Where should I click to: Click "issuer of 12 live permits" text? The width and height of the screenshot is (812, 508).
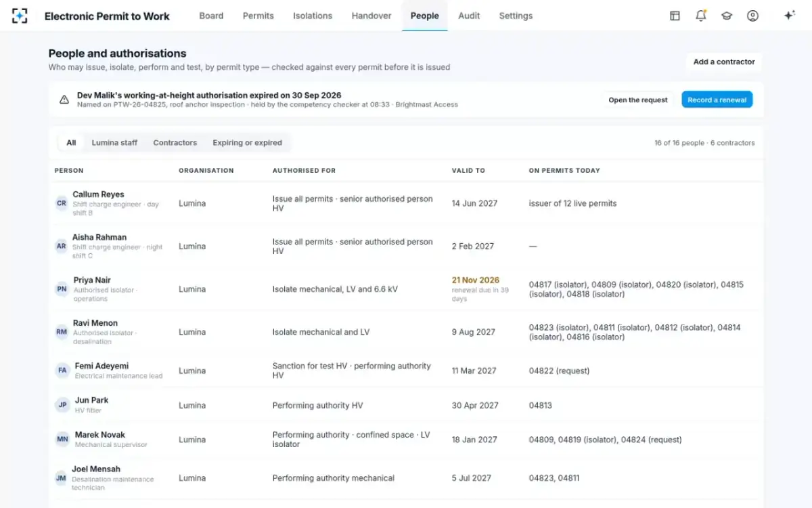(x=573, y=203)
